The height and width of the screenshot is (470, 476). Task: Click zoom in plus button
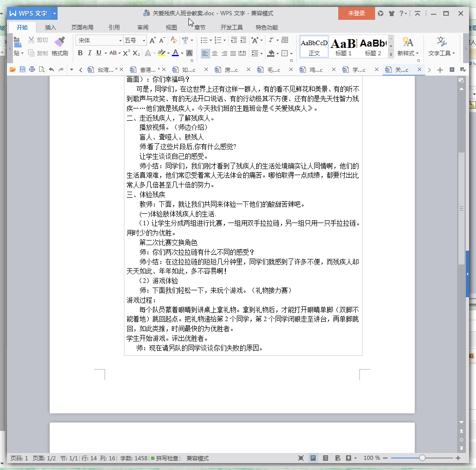click(x=458, y=458)
